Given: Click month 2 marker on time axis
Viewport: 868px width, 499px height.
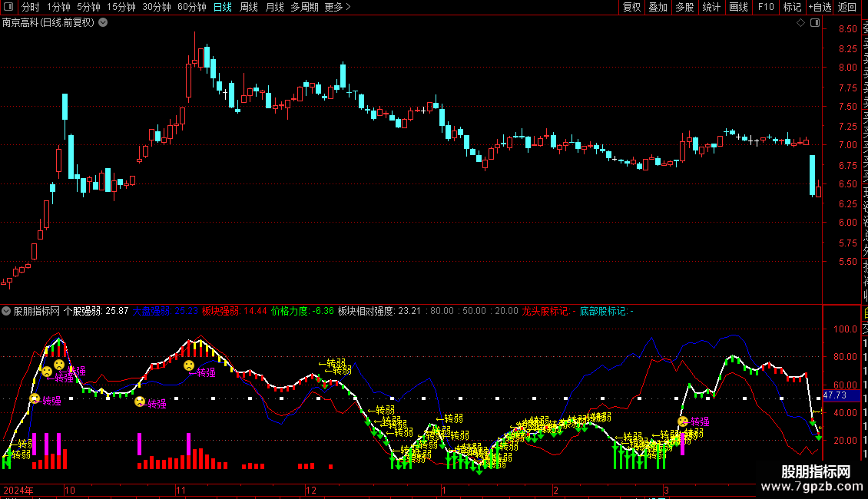Looking at the screenshot, I should pyautogui.click(x=556, y=490).
